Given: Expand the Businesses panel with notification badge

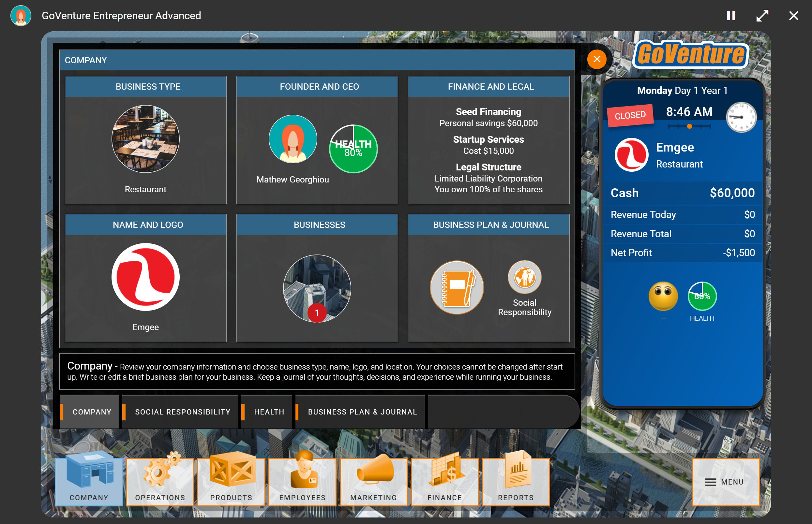Looking at the screenshot, I should pos(316,289).
